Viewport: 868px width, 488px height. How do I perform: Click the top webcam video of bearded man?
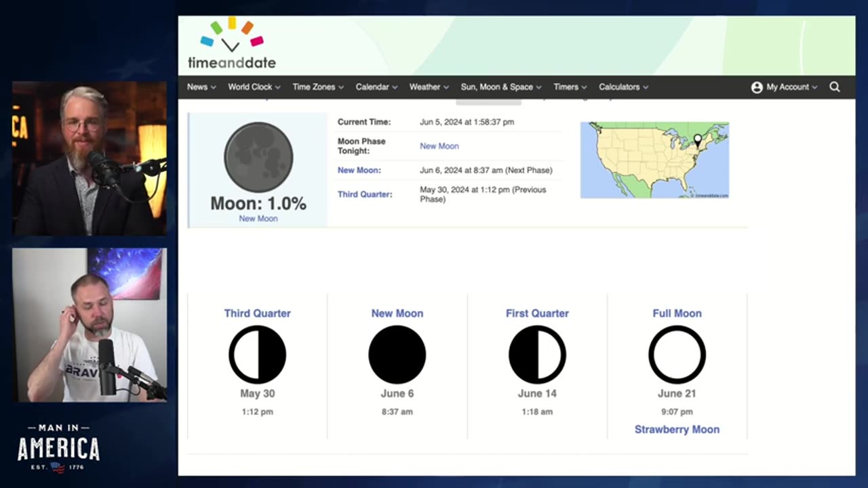[90, 159]
